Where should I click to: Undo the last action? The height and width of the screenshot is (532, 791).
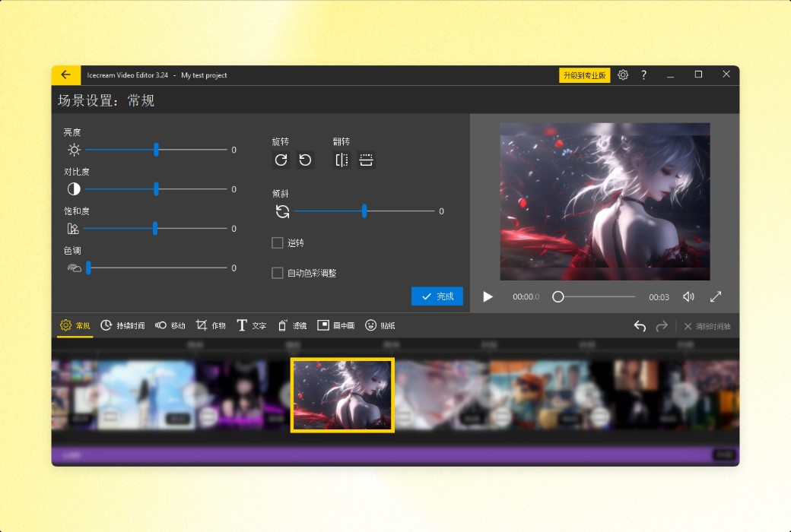640,325
